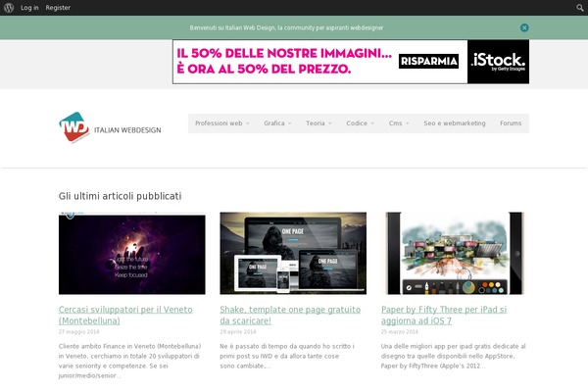Go to Seo e webmarketing section

454,123
